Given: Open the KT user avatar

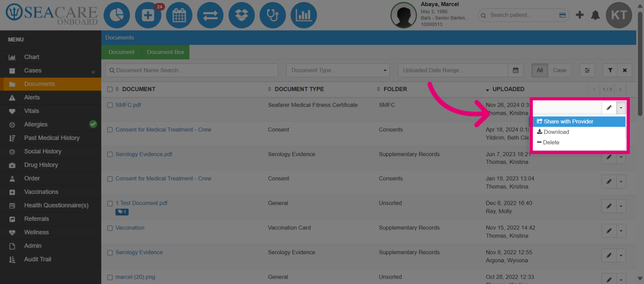Looking at the screenshot, I should [x=619, y=15].
